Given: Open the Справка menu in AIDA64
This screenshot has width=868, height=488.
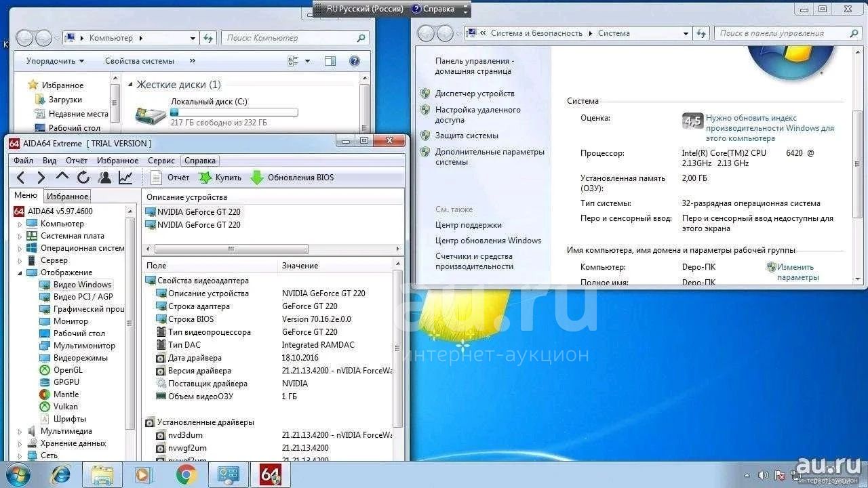Looking at the screenshot, I should click(x=200, y=161).
